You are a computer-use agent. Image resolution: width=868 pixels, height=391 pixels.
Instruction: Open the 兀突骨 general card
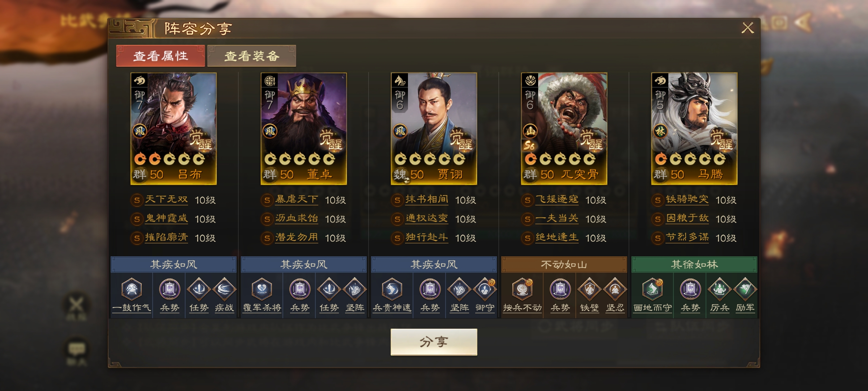click(x=564, y=129)
